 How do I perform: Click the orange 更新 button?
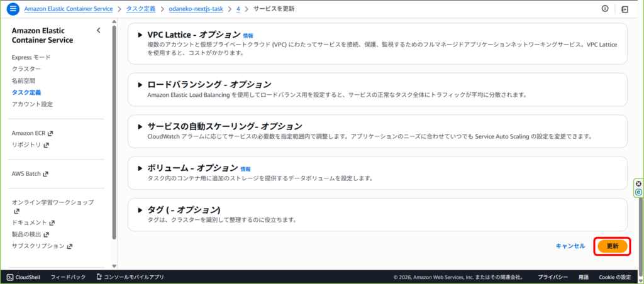tap(613, 246)
